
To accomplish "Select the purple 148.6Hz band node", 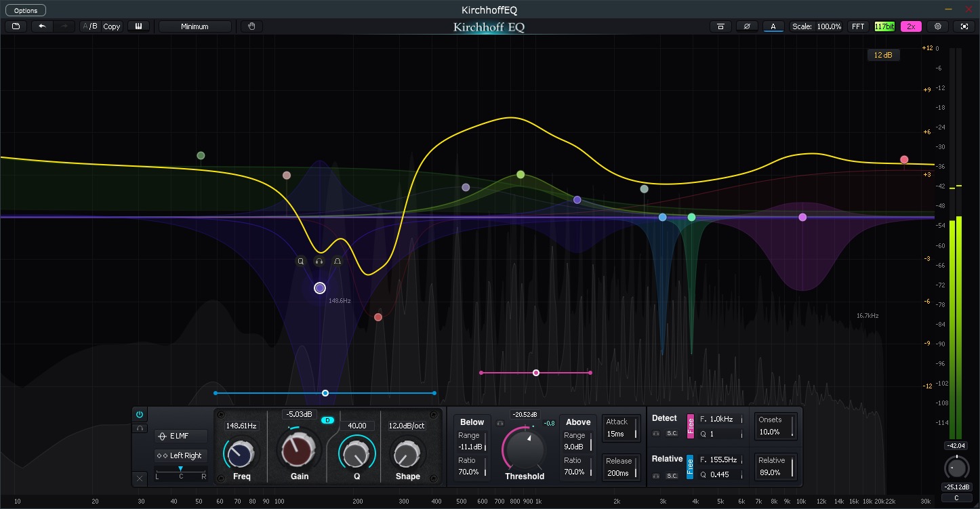I will pyautogui.click(x=320, y=288).
